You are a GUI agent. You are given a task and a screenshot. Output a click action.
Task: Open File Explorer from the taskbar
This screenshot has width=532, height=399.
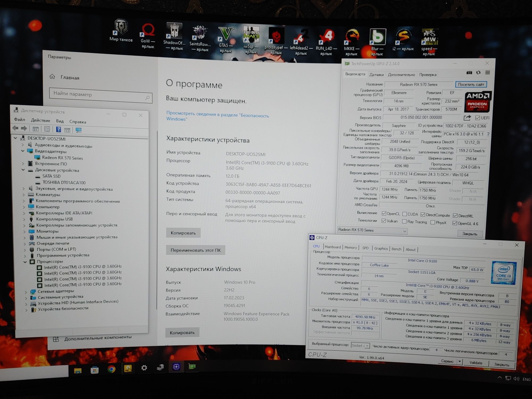[78, 370]
